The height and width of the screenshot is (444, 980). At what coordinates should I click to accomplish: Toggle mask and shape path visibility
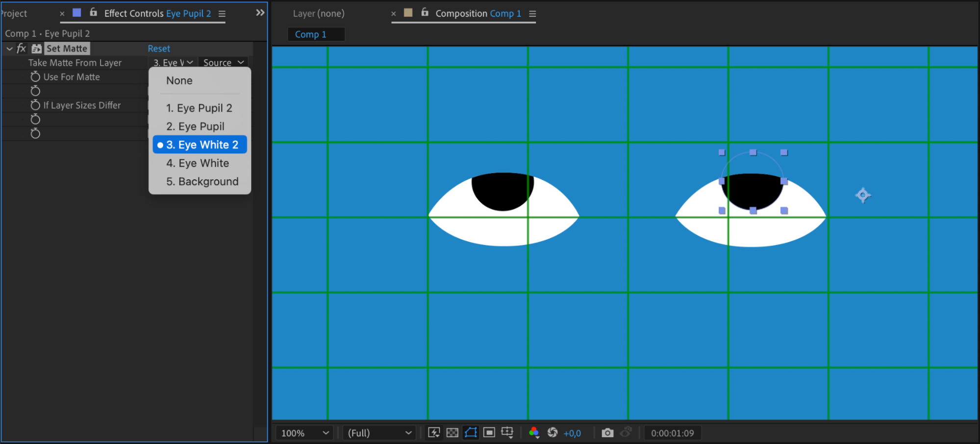pos(471,433)
